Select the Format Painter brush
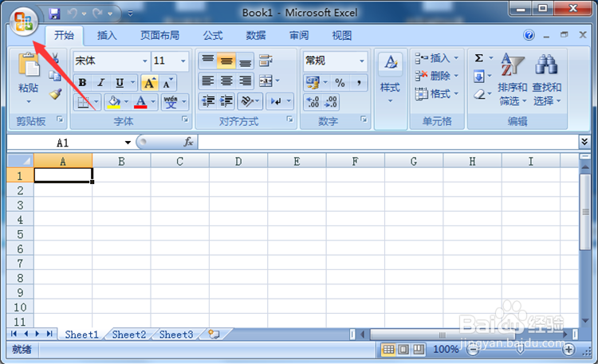 click(55, 93)
